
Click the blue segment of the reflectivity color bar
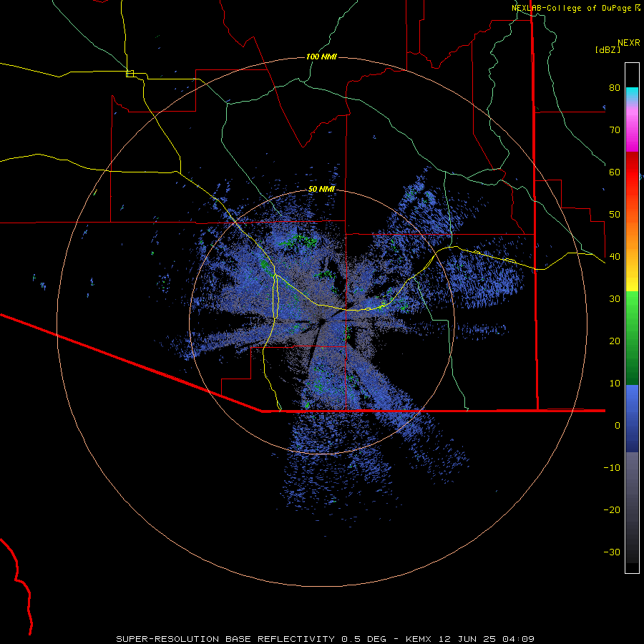click(632, 419)
